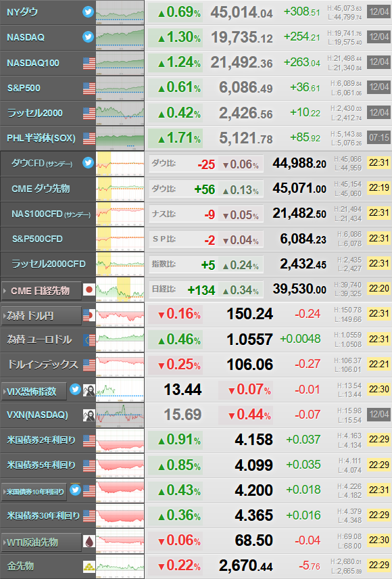Viewport: 392px width, 579px height.
Task: Click the VIX恐怖指数 mini chart thumbnail
Action: [x=120, y=390]
